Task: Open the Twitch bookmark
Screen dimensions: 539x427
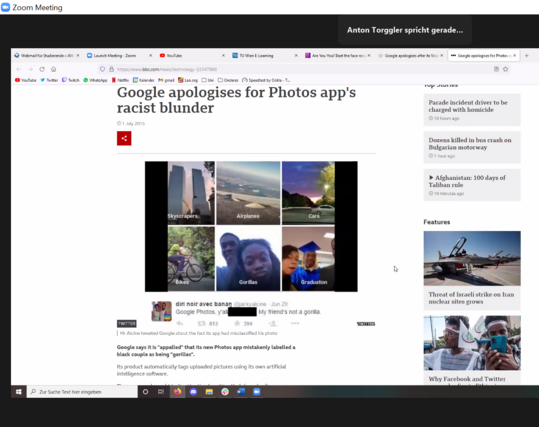Action: [70, 80]
